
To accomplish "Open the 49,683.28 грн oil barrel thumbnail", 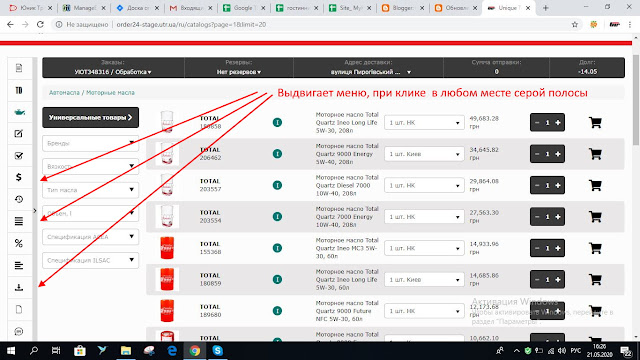I will [x=167, y=122].
